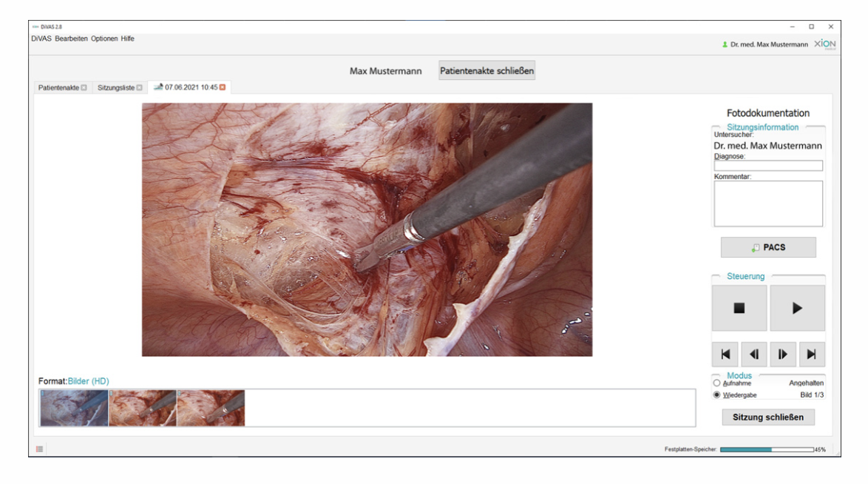Open the Optionen menu

point(104,38)
